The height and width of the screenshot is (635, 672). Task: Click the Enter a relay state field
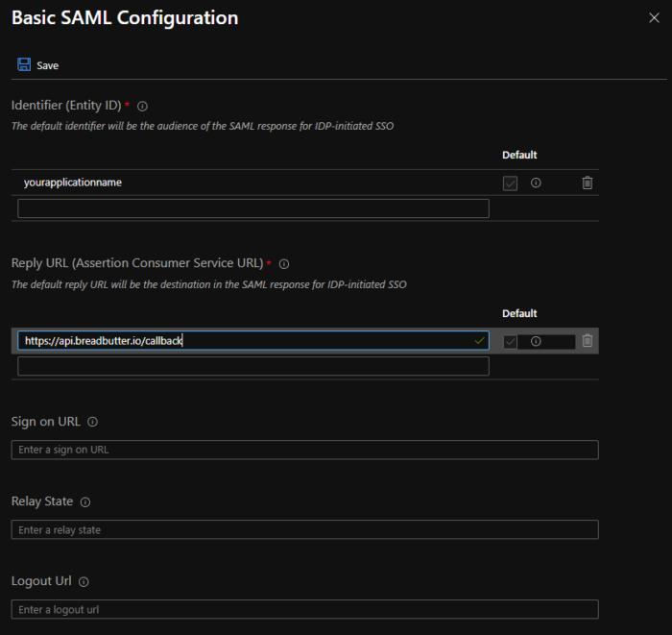point(304,530)
